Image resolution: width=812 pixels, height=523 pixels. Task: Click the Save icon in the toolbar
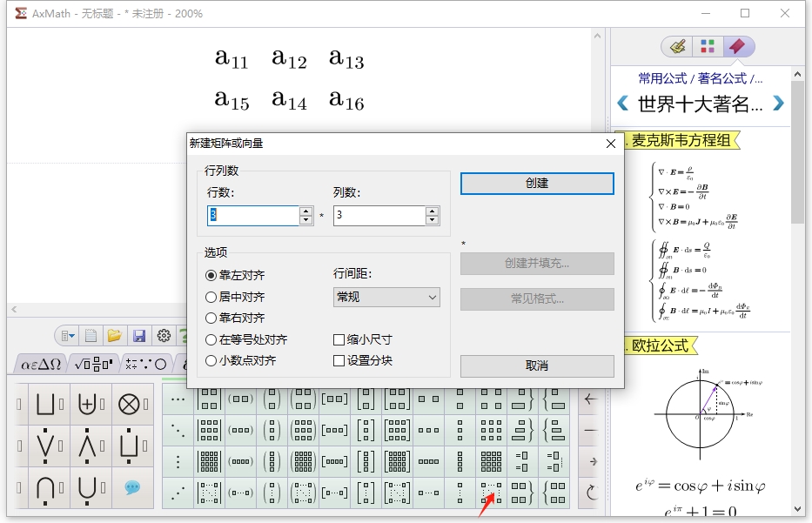coord(138,337)
